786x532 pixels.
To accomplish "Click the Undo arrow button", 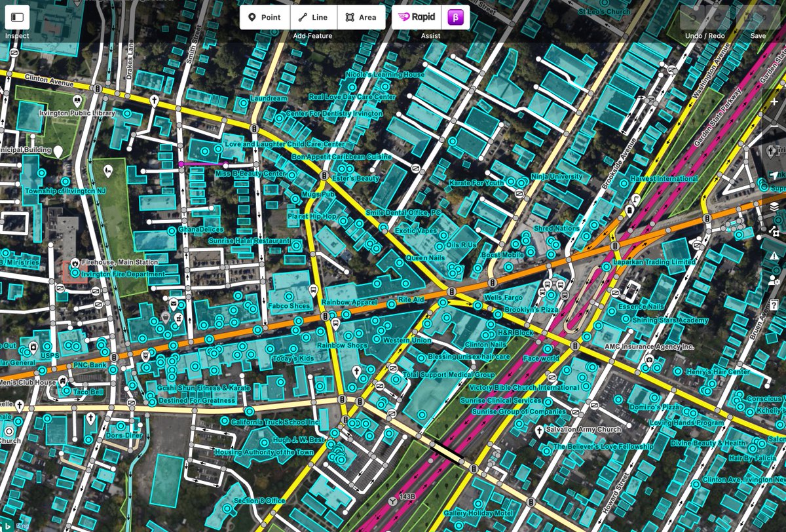I will point(692,17).
